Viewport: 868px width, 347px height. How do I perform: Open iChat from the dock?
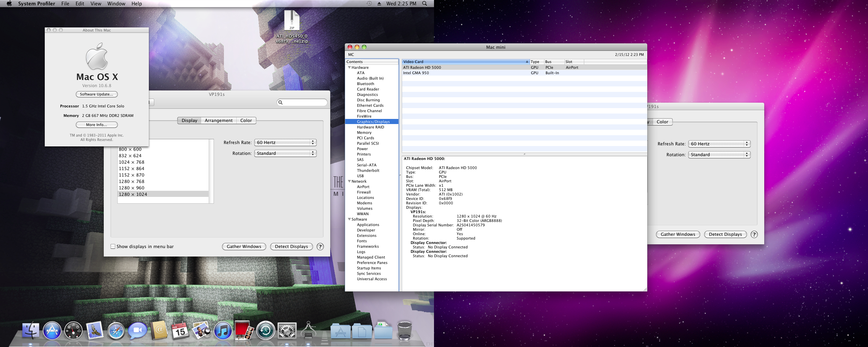[x=137, y=330]
